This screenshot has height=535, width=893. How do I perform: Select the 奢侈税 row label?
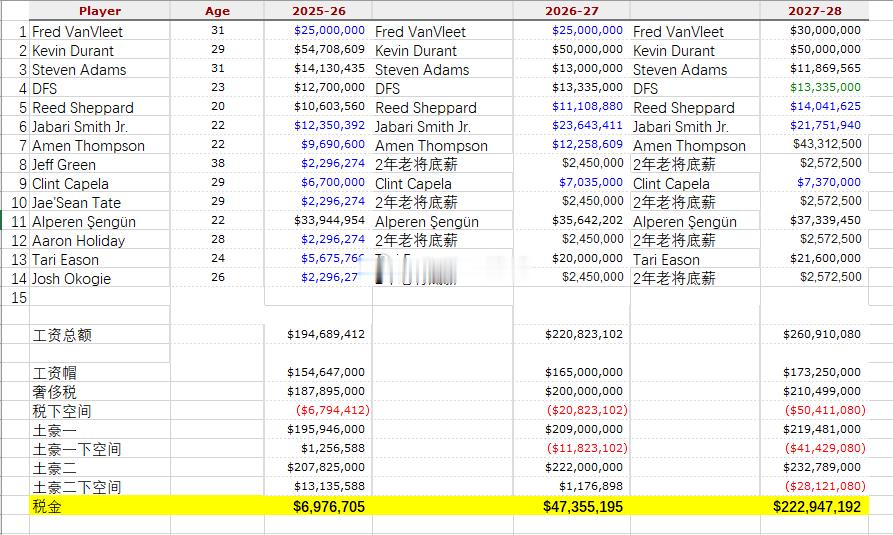pyautogui.click(x=55, y=392)
